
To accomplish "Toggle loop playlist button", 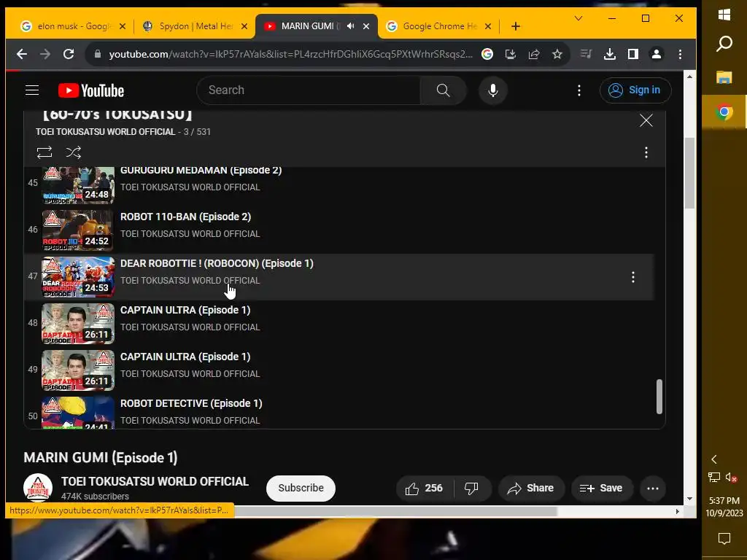I will tap(44, 152).
